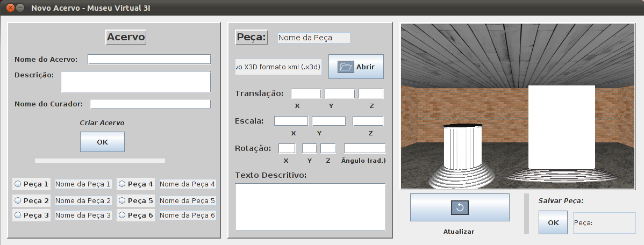Screen dimensions: 644x245
Task: Click the Salvar Peça: label
Action: coord(561,201)
